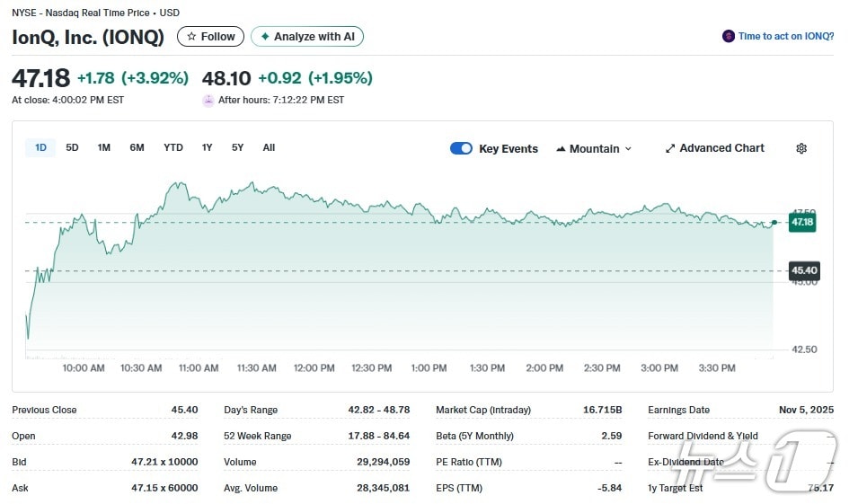
Task: Show All time price history
Action: (269, 148)
